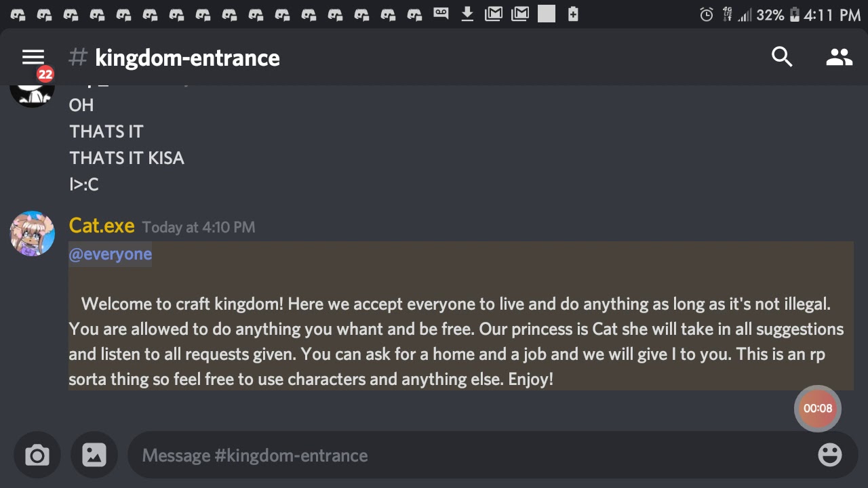
Task: Open Cat.exe's profile avatar
Action: (32, 234)
